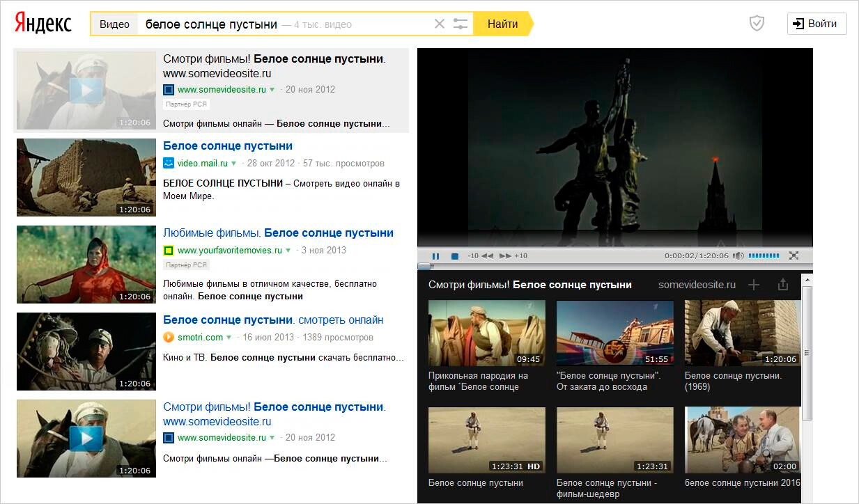Open search filter settings icon
Image resolution: width=859 pixels, height=504 pixels.
[x=461, y=24]
